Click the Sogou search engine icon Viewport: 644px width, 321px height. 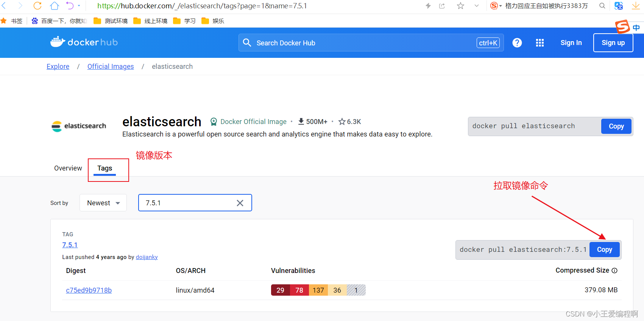click(494, 6)
